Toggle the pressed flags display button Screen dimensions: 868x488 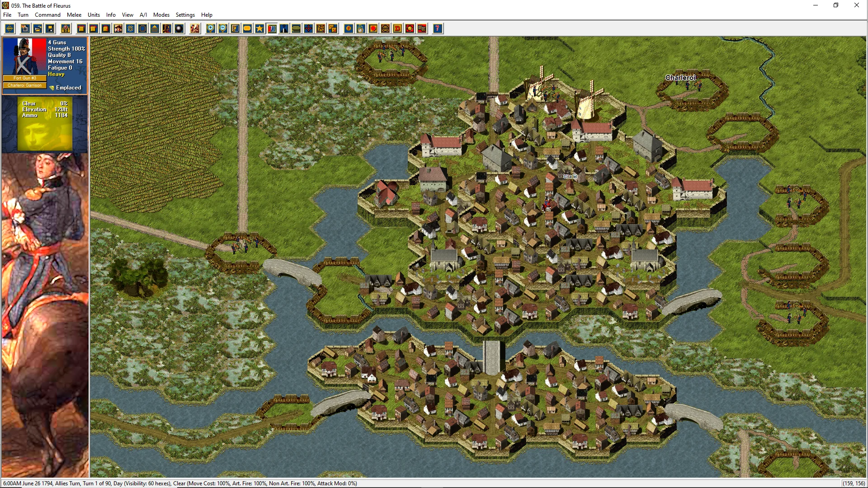tap(272, 29)
